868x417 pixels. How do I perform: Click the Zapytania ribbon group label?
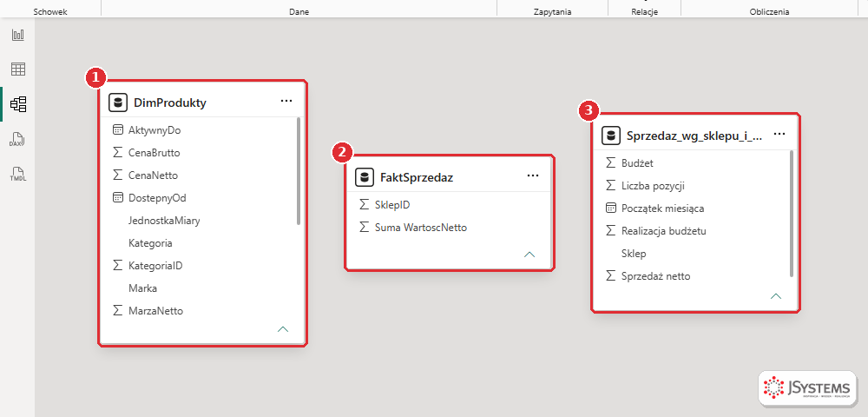click(x=552, y=11)
